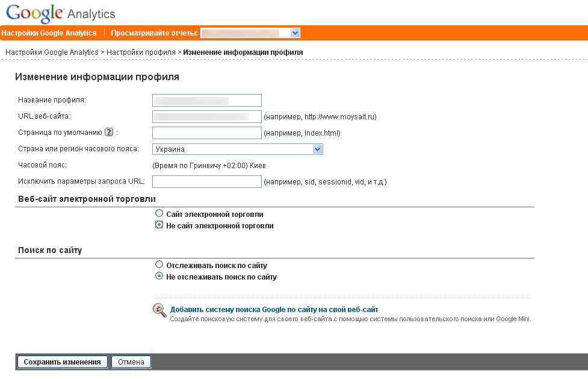
Task: Click the 'URL веб-сайта' input field
Action: [207, 116]
